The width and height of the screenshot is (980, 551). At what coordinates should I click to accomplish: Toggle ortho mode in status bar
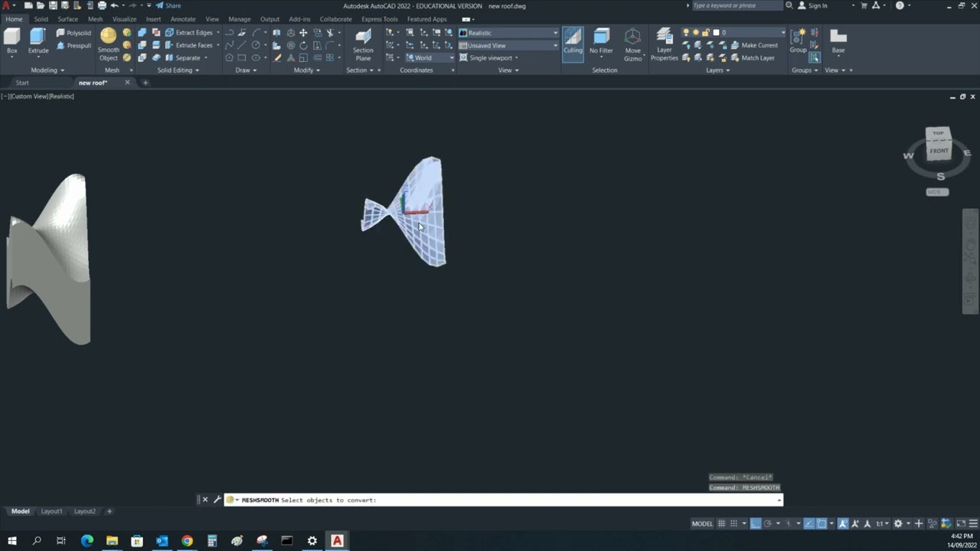pos(755,523)
